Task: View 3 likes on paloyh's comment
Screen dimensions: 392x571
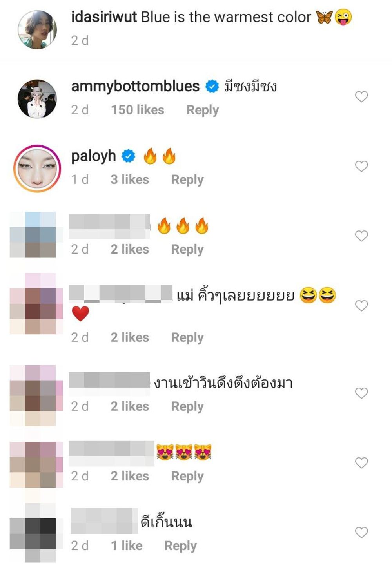Action: 129,180
